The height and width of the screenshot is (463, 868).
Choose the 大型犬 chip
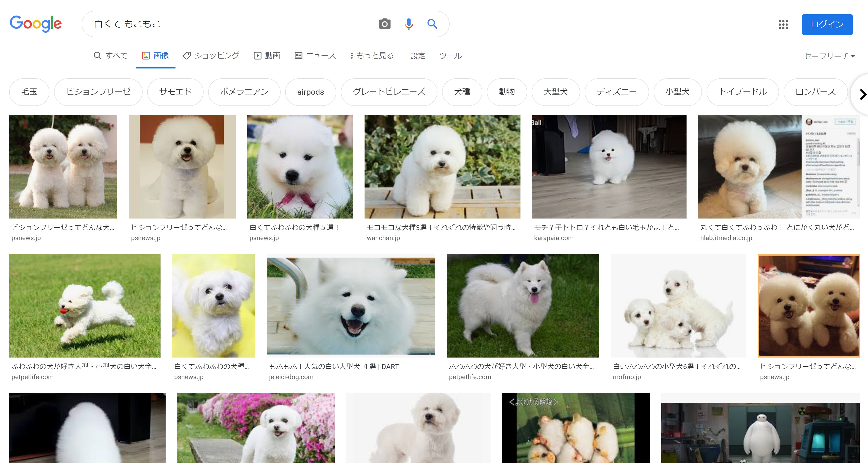[x=556, y=92]
